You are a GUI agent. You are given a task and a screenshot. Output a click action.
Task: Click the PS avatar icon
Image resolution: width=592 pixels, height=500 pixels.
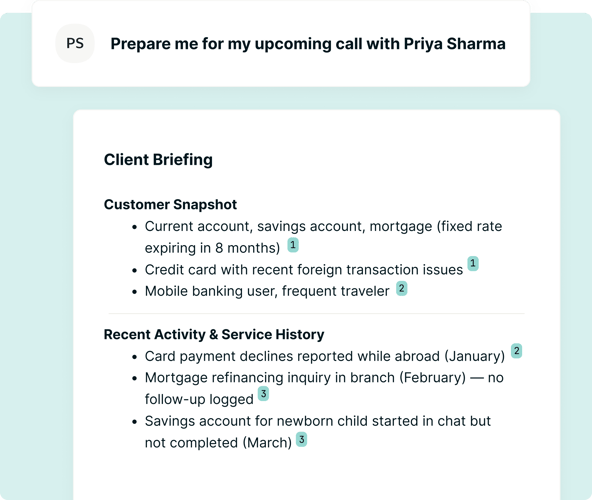pos(75,43)
